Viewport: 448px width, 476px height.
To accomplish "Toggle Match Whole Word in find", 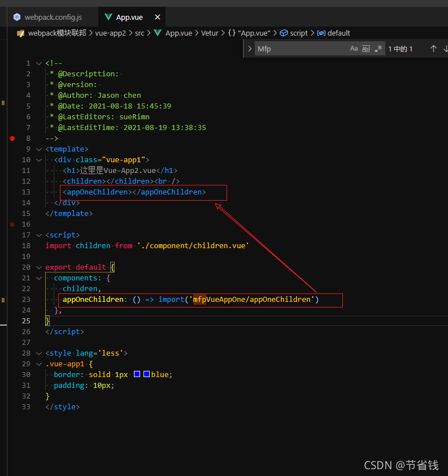I will (366, 49).
